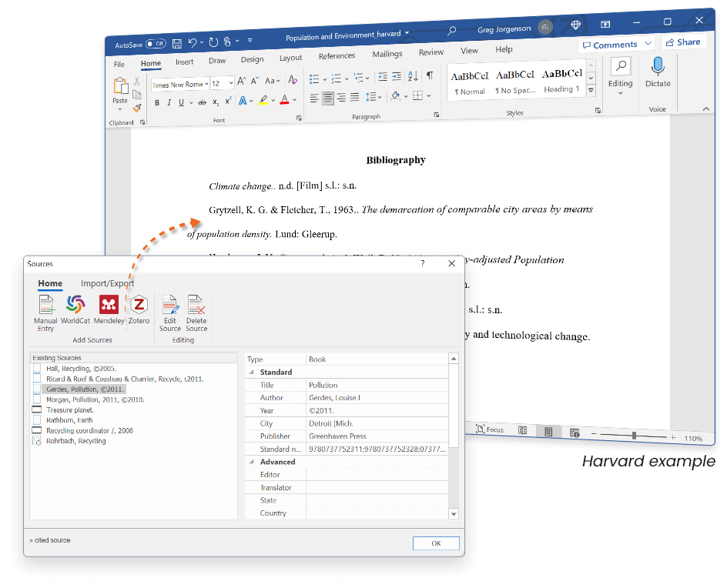Viewport: 727px width, 588px height.
Task: Expand the Styles gallery more arrow
Action: (591, 91)
